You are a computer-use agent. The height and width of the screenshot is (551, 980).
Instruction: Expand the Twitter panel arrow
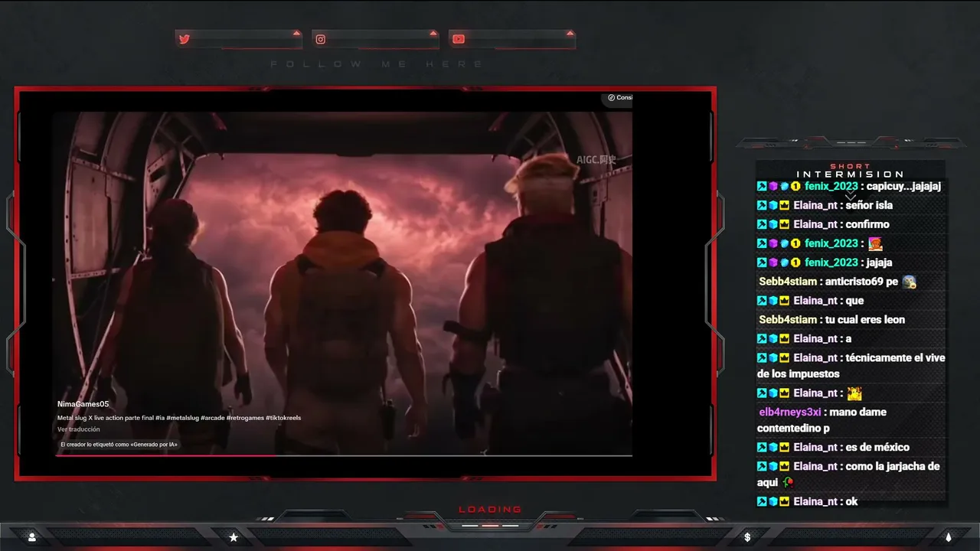click(x=296, y=33)
